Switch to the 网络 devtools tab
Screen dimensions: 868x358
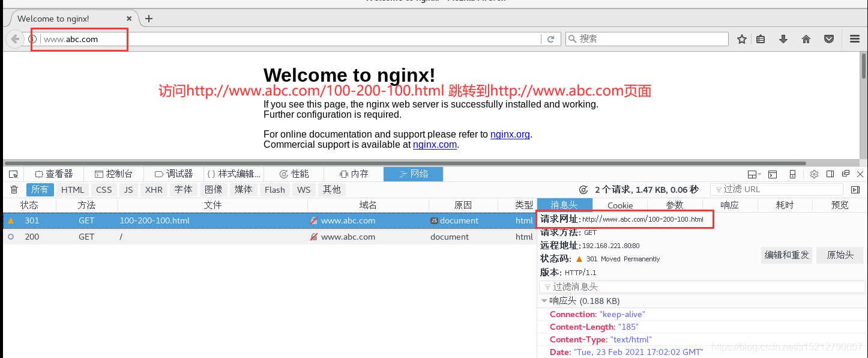pos(414,174)
